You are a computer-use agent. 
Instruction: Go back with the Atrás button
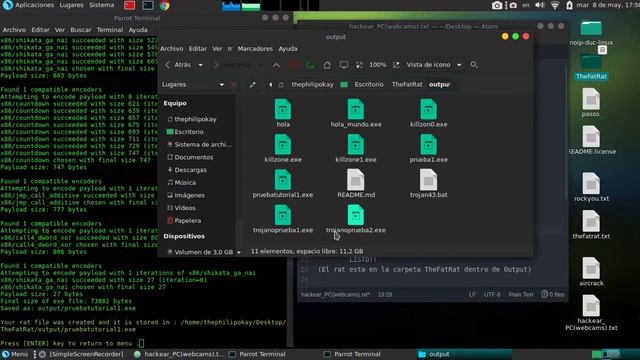(x=178, y=65)
